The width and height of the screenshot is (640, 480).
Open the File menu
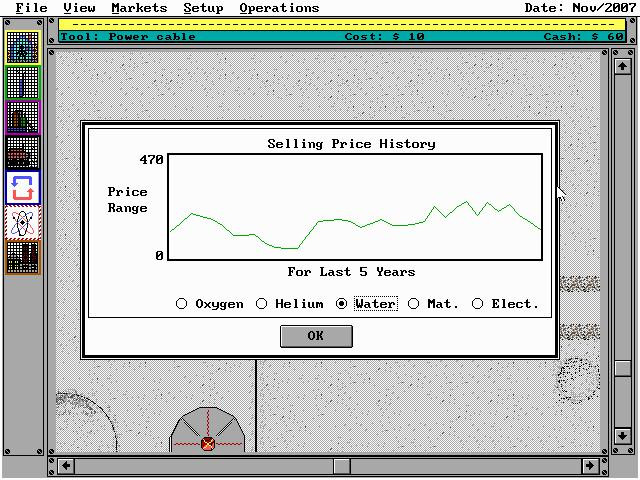point(31,8)
